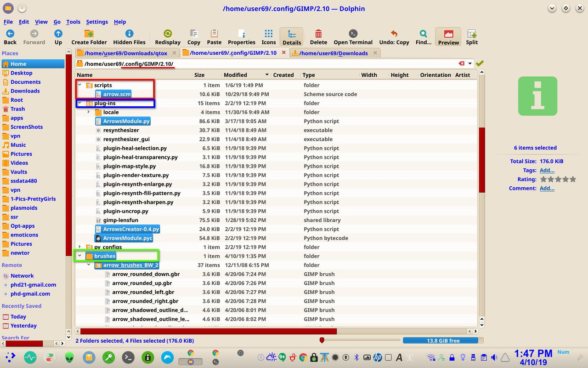Open Terminal from the toolbar

tap(353, 37)
